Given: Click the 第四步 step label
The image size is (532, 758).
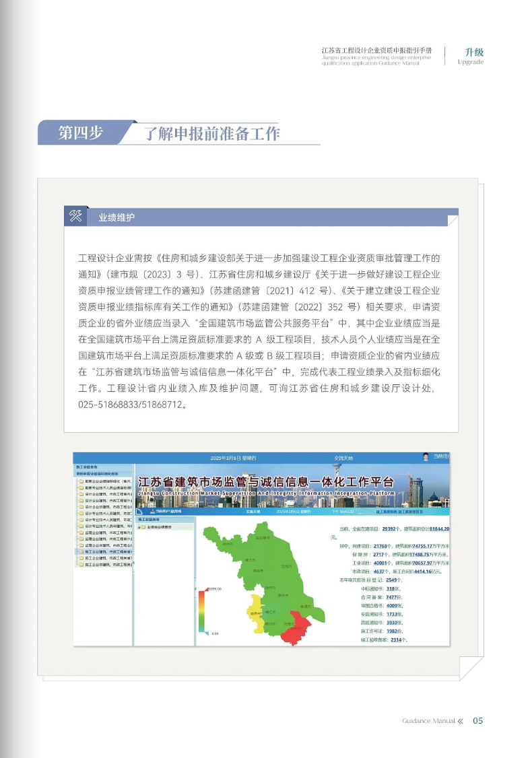Looking at the screenshot, I should pyautogui.click(x=81, y=133).
